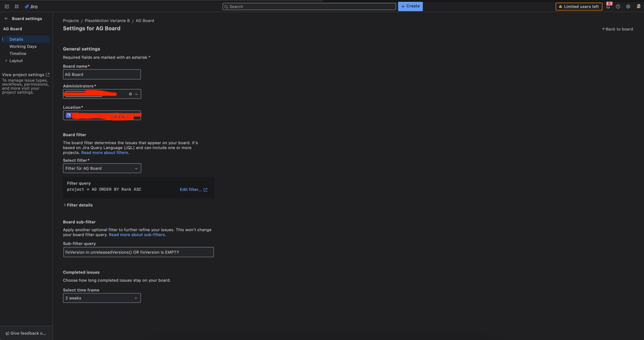Expand the Layout item in sidebar
The height and width of the screenshot is (340, 644).
coord(6,61)
